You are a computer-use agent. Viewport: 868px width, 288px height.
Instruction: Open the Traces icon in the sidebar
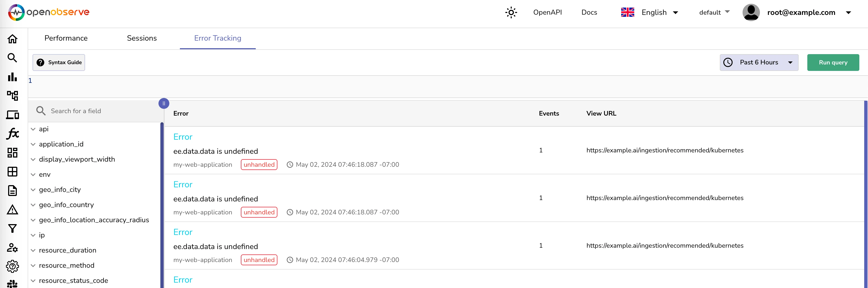(12, 96)
